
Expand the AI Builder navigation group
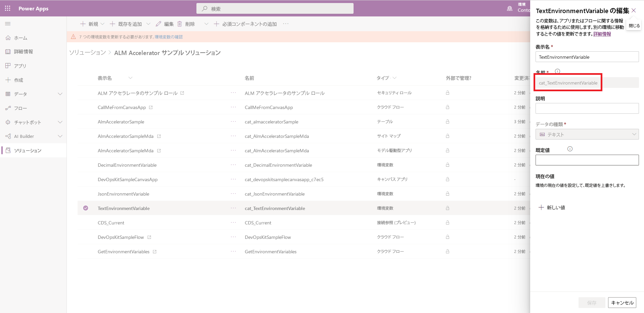(60, 136)
